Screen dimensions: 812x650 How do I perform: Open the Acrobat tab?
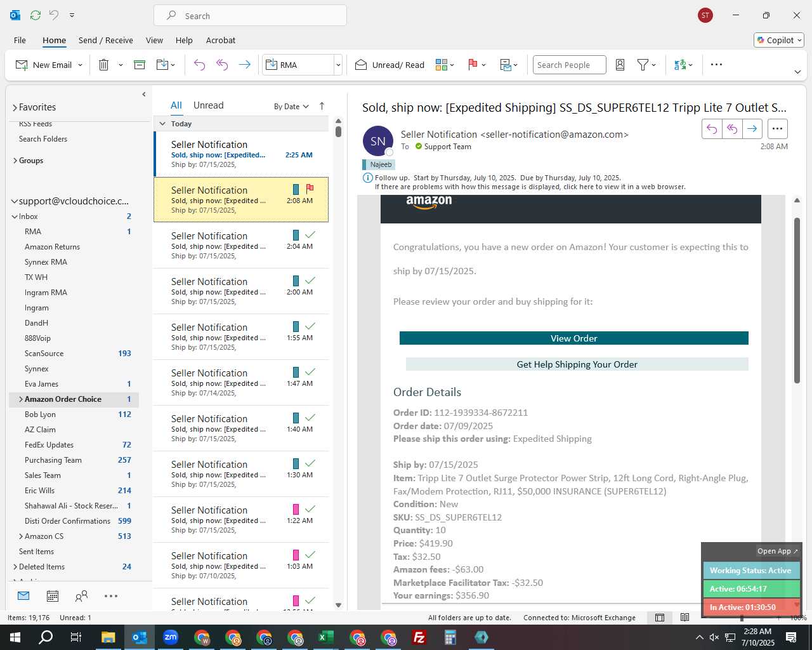point(221,40)
